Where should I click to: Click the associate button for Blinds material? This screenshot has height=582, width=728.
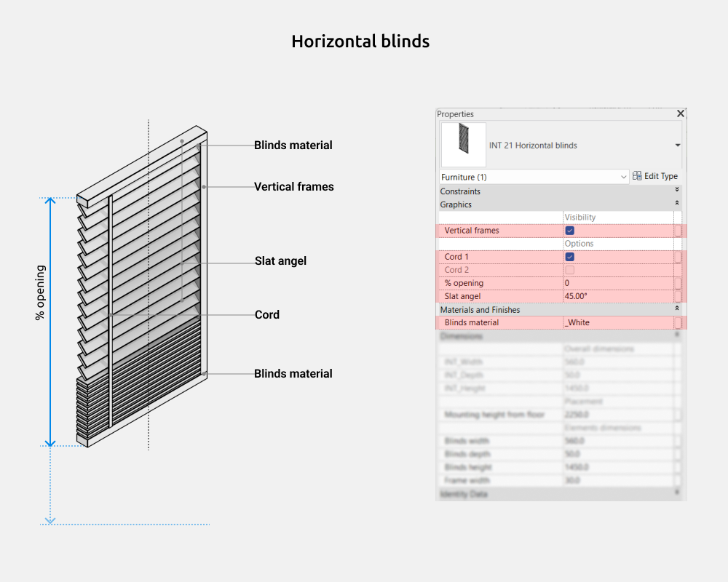click(x=678, y=322)
